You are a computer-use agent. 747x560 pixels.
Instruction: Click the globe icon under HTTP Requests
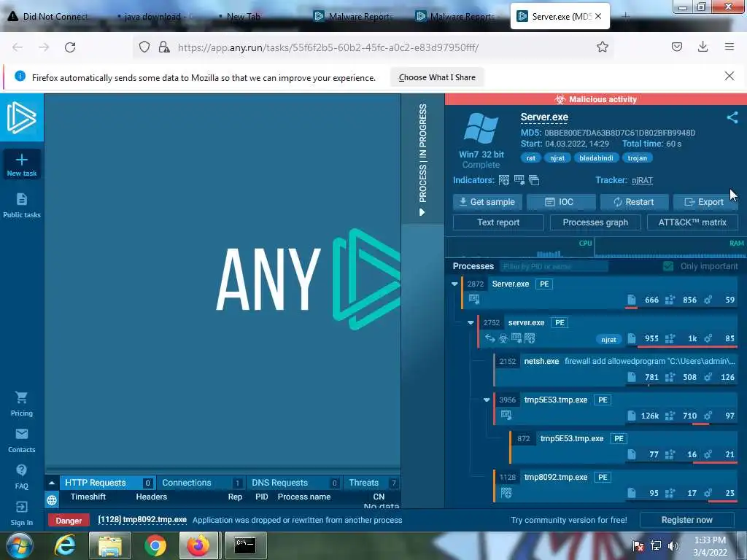coord(52,500)
